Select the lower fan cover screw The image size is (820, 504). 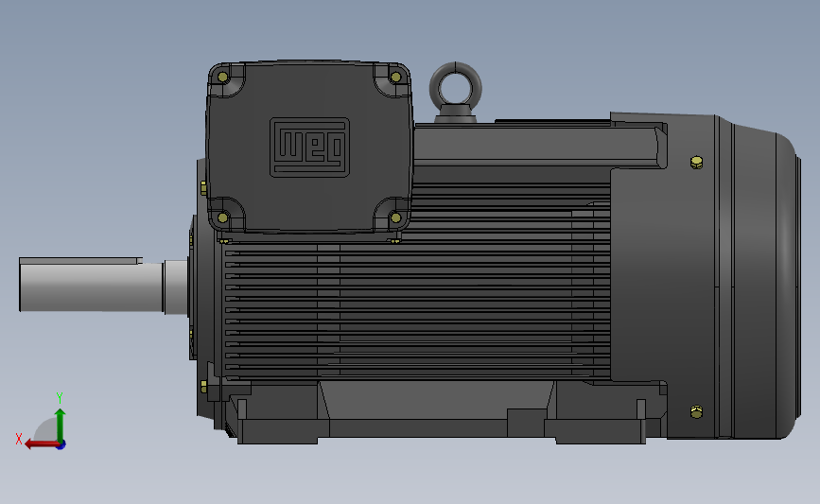coord(697,412)
